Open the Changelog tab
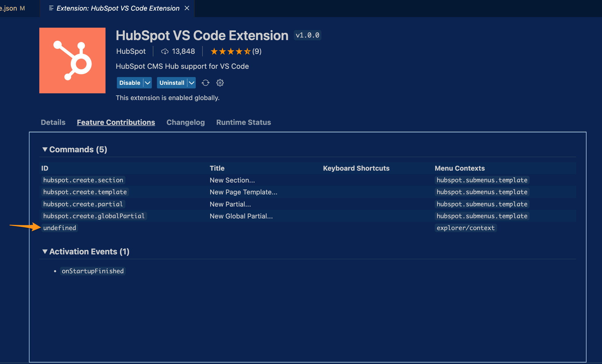 (185, 122)
